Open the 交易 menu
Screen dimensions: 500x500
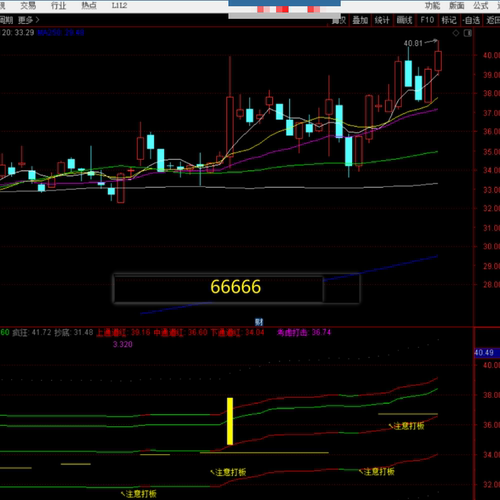pyautogui.click(x=28, y=5)
